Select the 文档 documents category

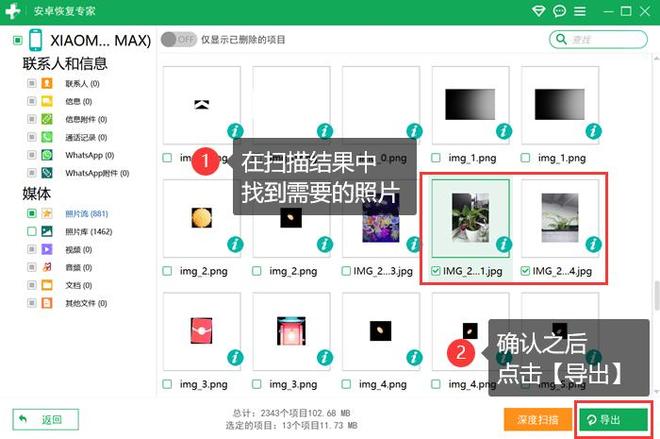coord(73,285)
